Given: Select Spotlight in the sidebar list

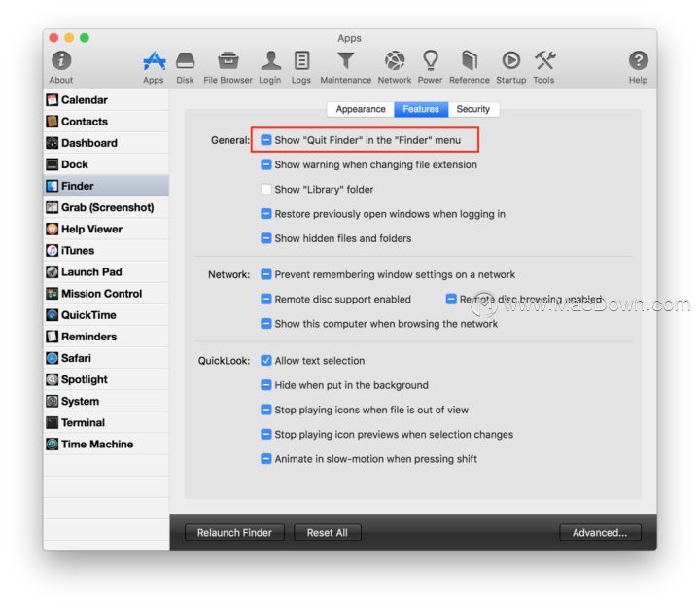Looking at the screenshot, I should pyautogui.click(x=106, y=379).
